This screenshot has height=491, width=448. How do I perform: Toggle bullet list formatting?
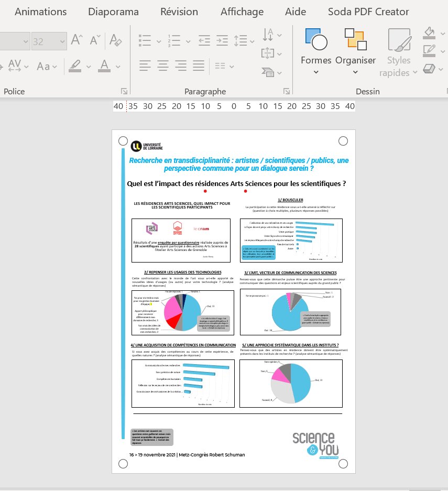pyautogui.click(x=145, y=41)
